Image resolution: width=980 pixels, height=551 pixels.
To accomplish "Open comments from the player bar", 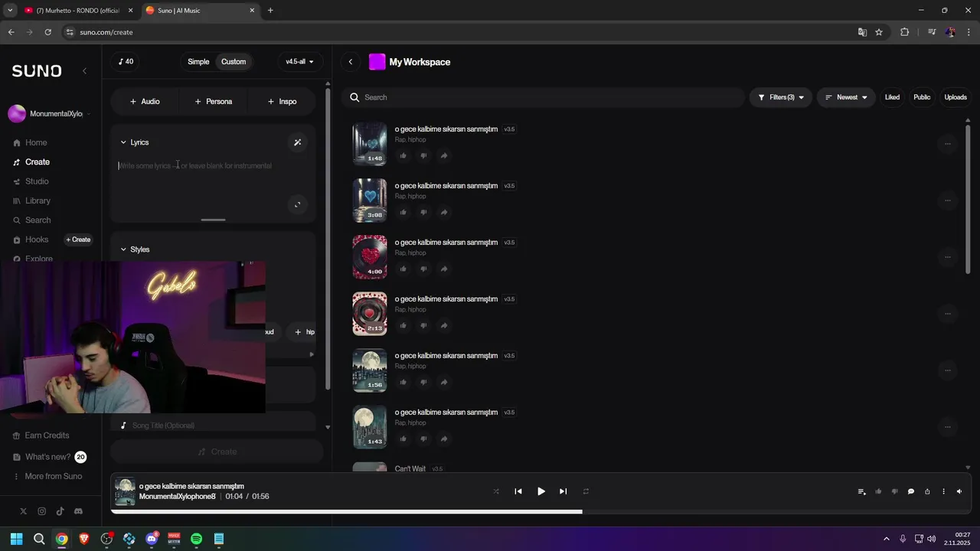I will (x=911, y=491).
